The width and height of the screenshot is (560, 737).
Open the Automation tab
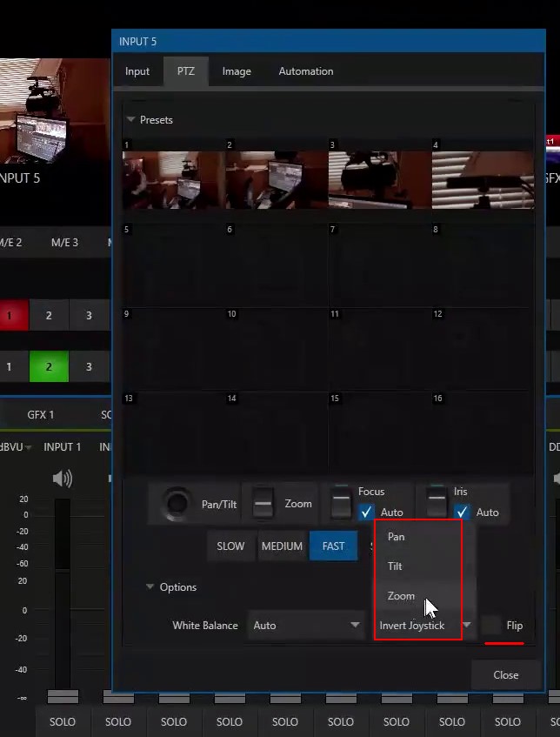pyautogui.click(x=306, y=71)
